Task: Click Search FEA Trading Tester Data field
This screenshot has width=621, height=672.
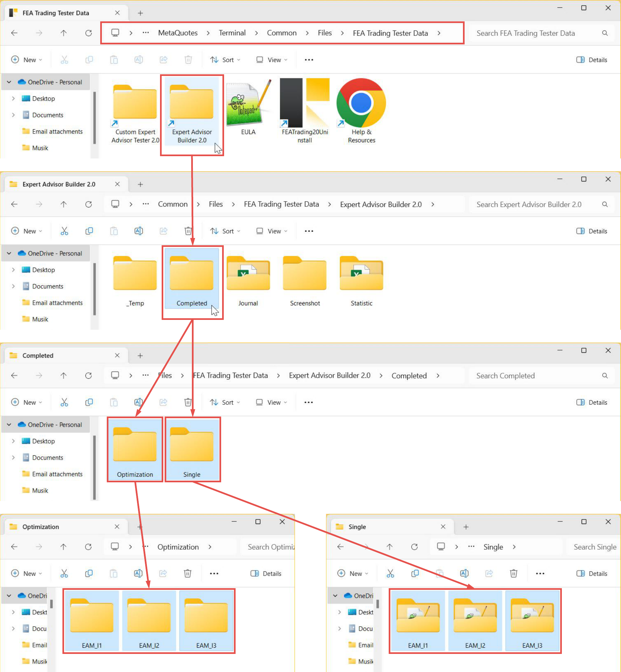Action: 542,33
